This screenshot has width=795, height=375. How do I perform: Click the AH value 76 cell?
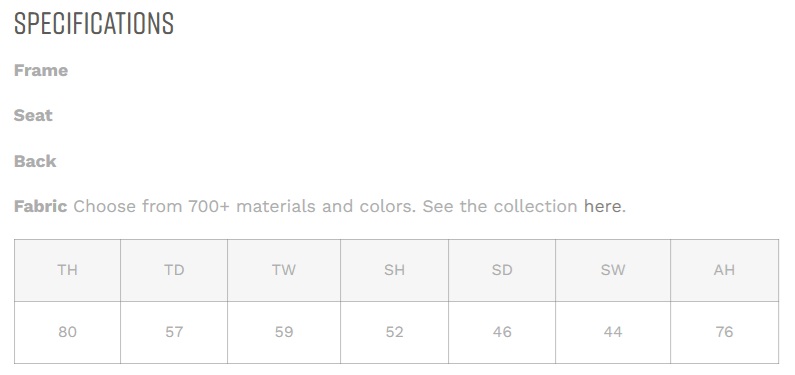pos(725,332)
